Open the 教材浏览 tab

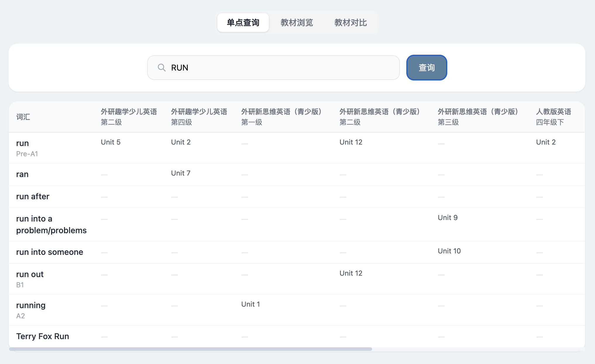click(297, 23)
